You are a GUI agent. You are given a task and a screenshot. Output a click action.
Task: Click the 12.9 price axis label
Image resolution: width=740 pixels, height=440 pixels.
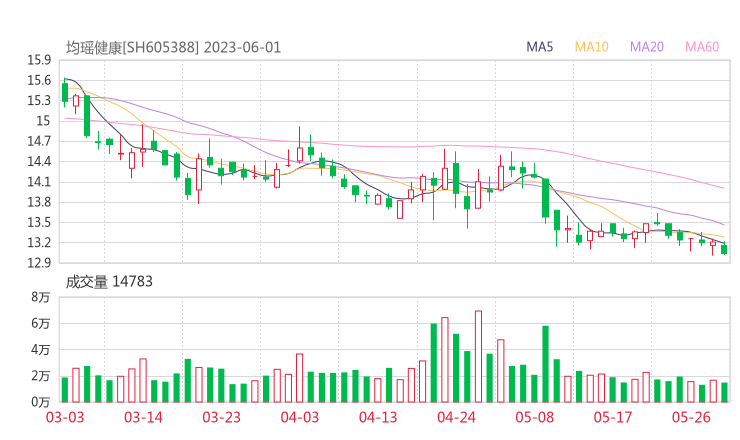(39, 263)
